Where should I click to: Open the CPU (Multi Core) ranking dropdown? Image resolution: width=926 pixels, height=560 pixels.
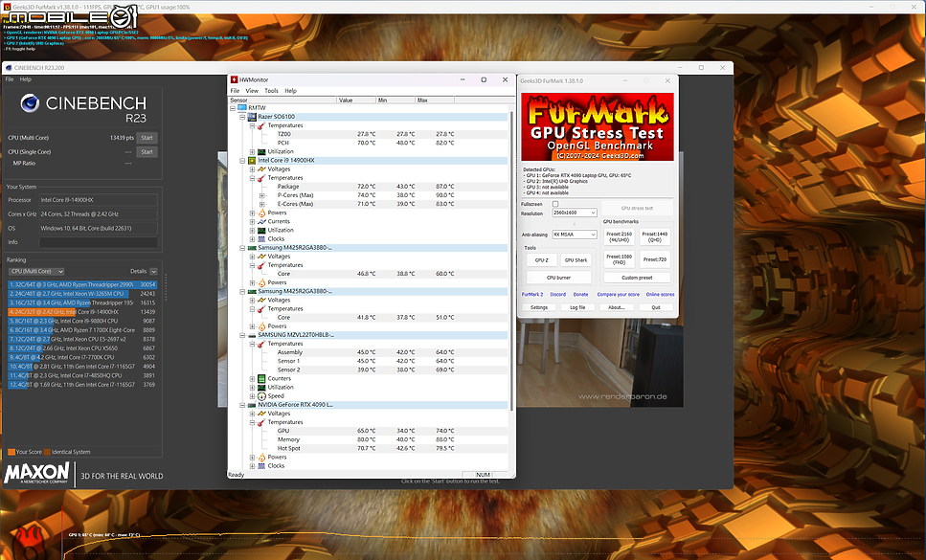click(x=36, y=272)
